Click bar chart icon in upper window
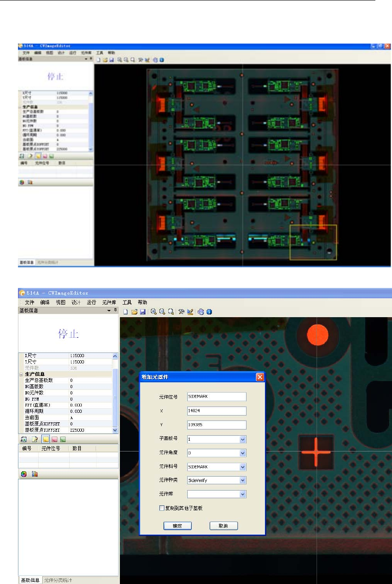The width and height of the screenshot is (392, 584). click(x=30, y=182)
